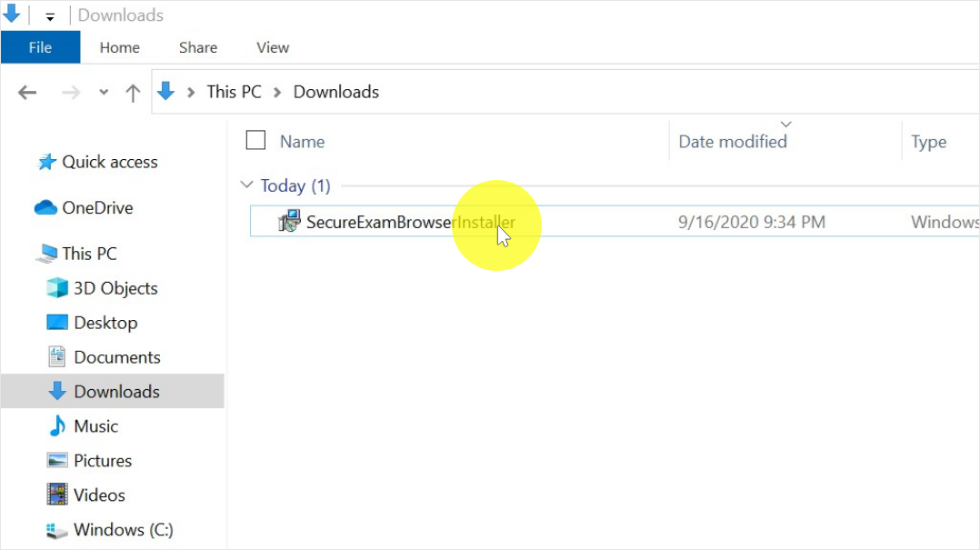Screen dimensions: 980x550
Task: Select Downloads in the navigation pane
Action: coord(117,391)
